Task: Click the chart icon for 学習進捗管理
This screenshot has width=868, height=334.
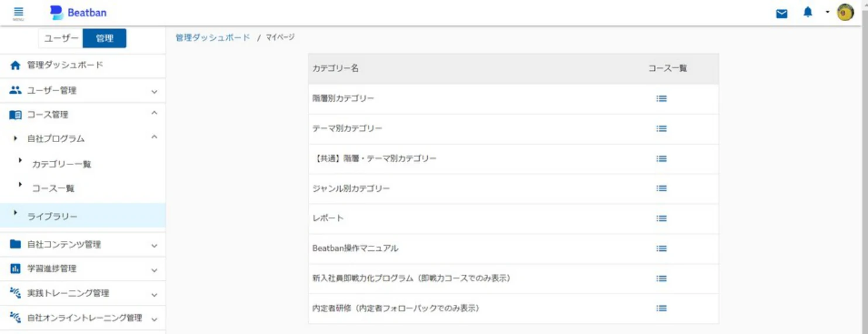Action: [x=15, y=268]
